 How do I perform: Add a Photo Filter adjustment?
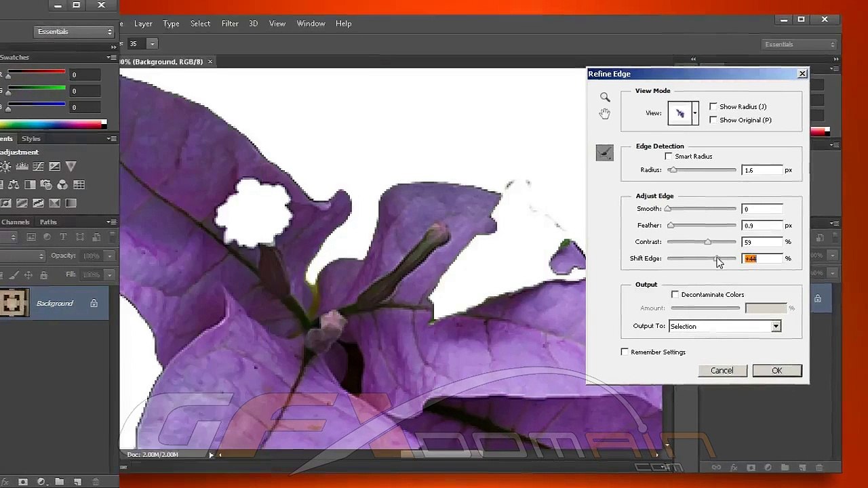pos(46,184)
